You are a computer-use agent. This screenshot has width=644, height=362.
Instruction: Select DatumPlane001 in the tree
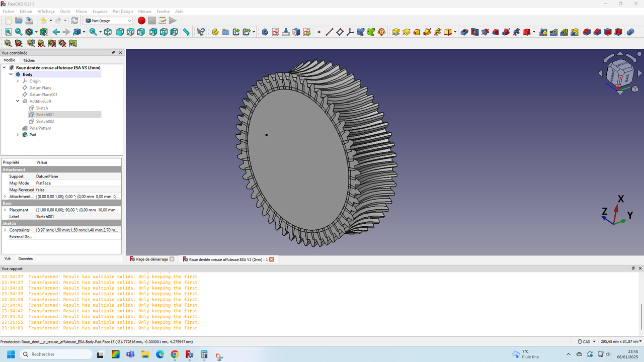coord(43,95)
